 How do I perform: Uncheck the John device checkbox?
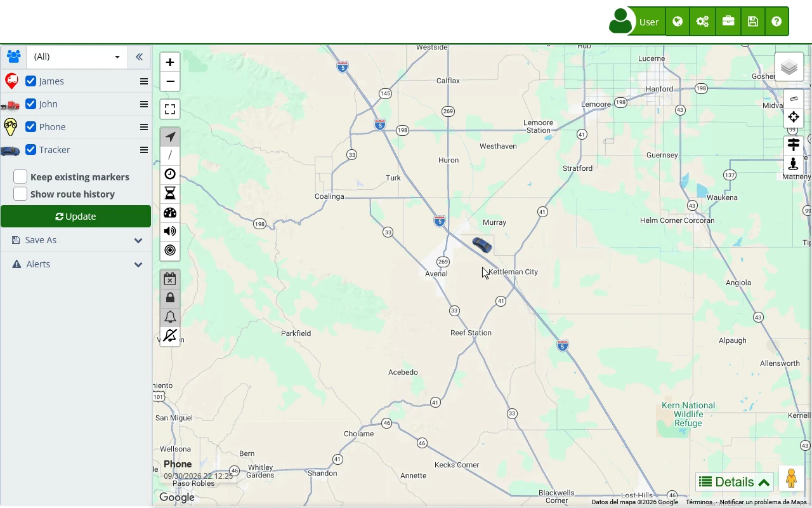tap(30, 104)
